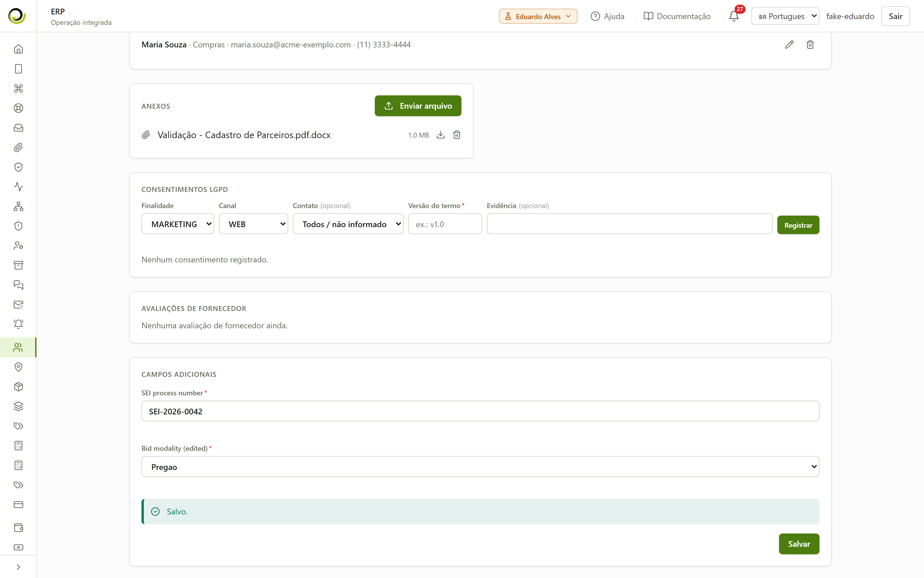Delete the Validação attachment with trash icon
The image size is (924, 578).
point(457,135)
